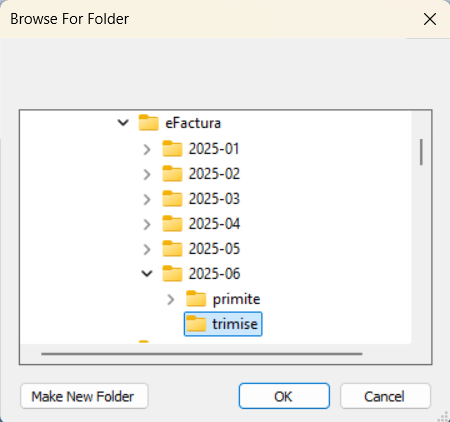Viewport: 450px width, 422px height.
Task: Click the vertical scrollbar thumb
Action: (x=421, y=152)
